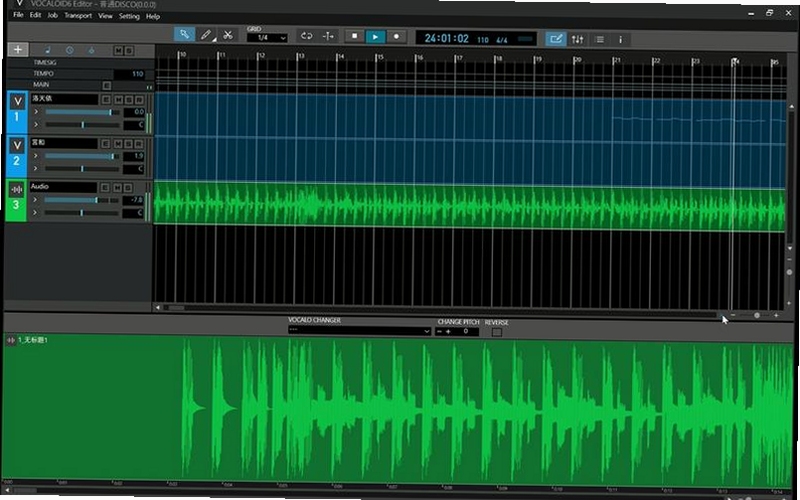
Task: Click the V icon on track 1
Action: (17, 101)
